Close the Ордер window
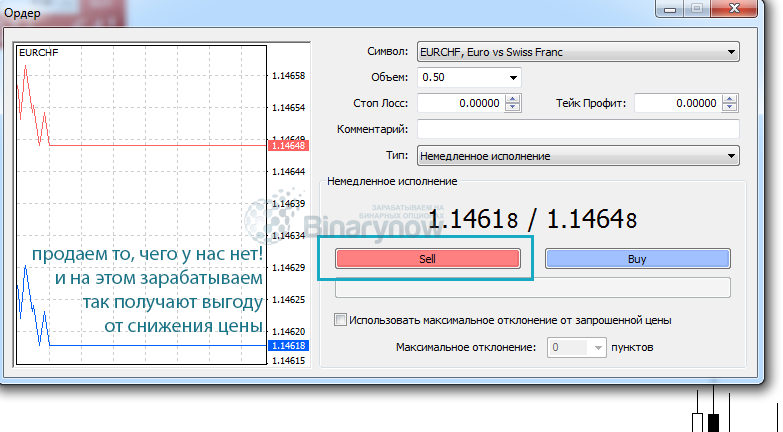Viewport: 783px width, 432px height. 734,8
